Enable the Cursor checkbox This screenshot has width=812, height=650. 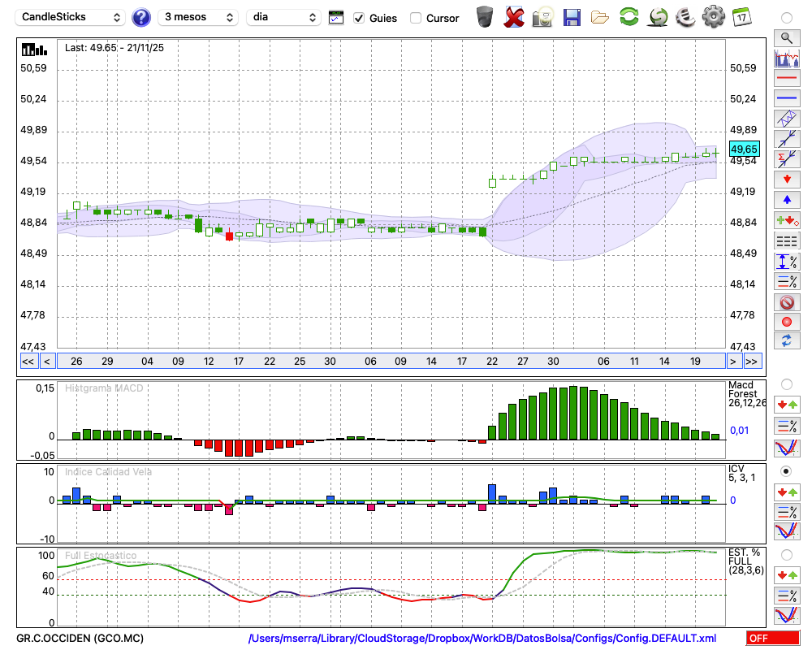pos(416,18)
